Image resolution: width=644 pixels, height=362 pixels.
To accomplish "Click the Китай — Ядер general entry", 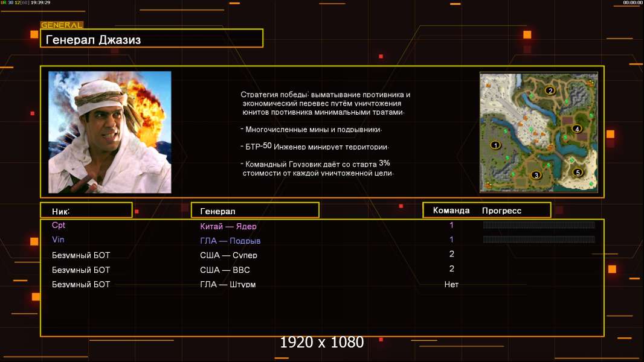I will click(228, 226).
